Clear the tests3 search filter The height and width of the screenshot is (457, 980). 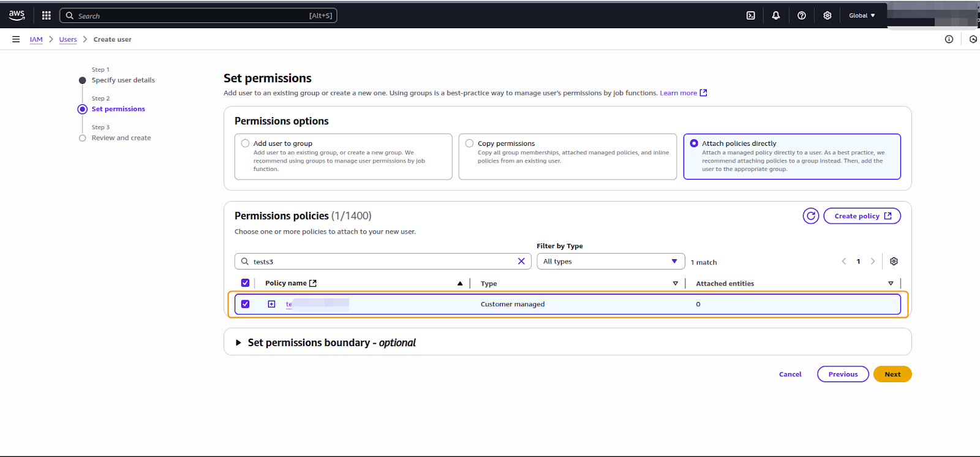[521, 262]
